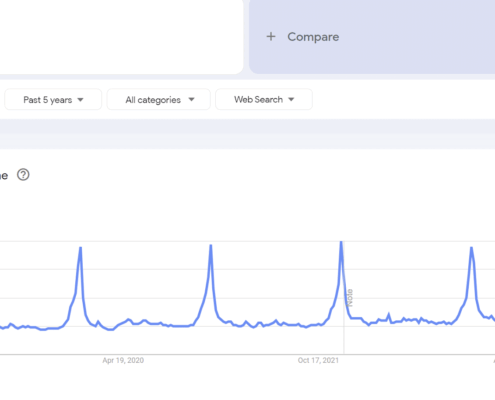Open the Web Search type dropdown
The image size is (495, 400).
pyautogui.click(x=264, y=99)
